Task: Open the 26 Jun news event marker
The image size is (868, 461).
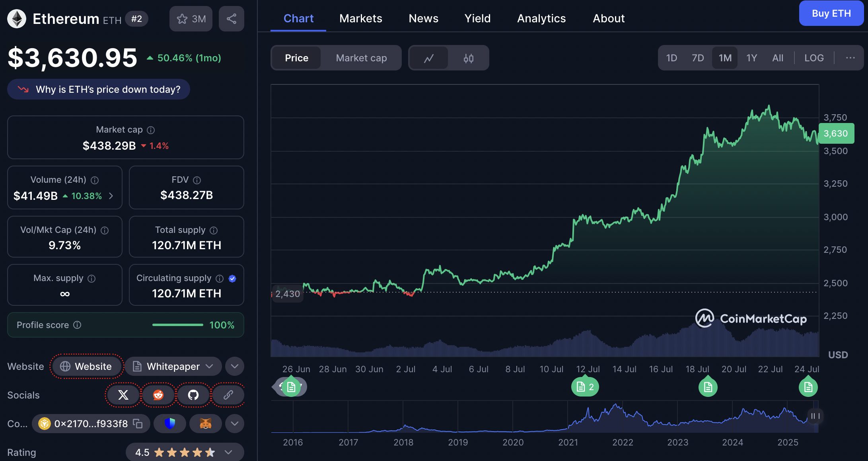Action: (291, 386)
